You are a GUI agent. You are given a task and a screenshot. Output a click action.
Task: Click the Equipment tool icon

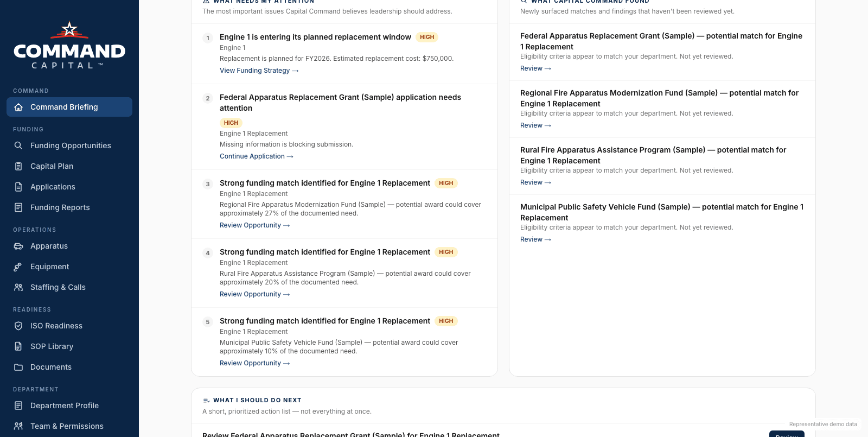[18, 267]
